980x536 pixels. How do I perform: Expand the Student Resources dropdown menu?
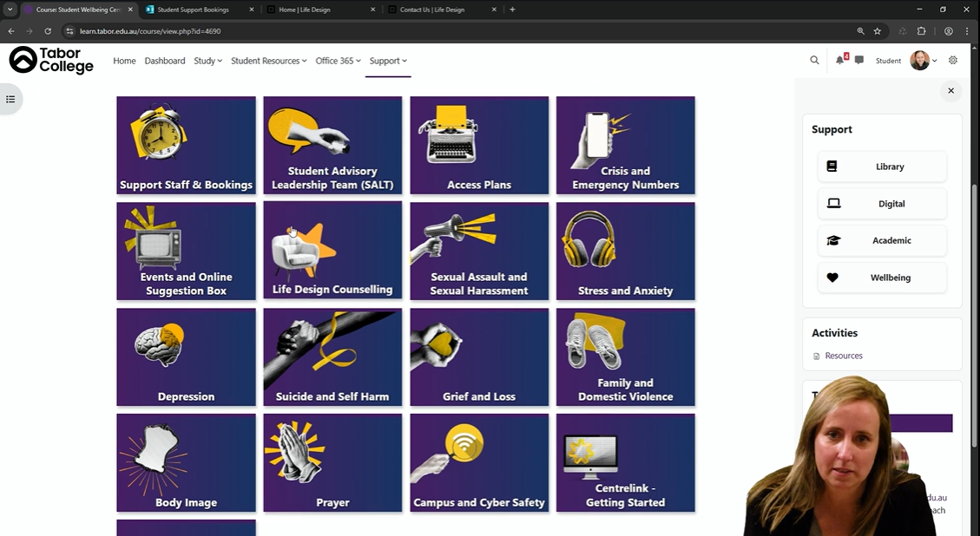269,61
